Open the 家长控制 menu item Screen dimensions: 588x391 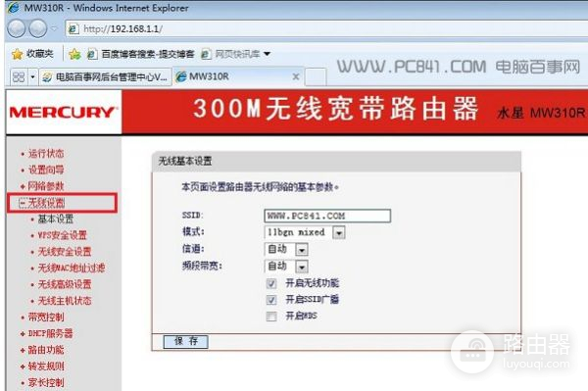click(46, 383)
